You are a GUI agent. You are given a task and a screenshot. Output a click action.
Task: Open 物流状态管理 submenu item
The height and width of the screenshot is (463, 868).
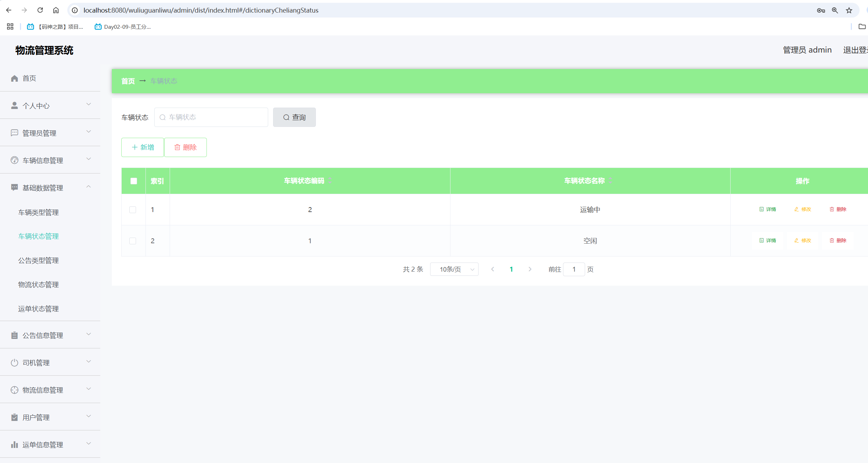point(39,285)
